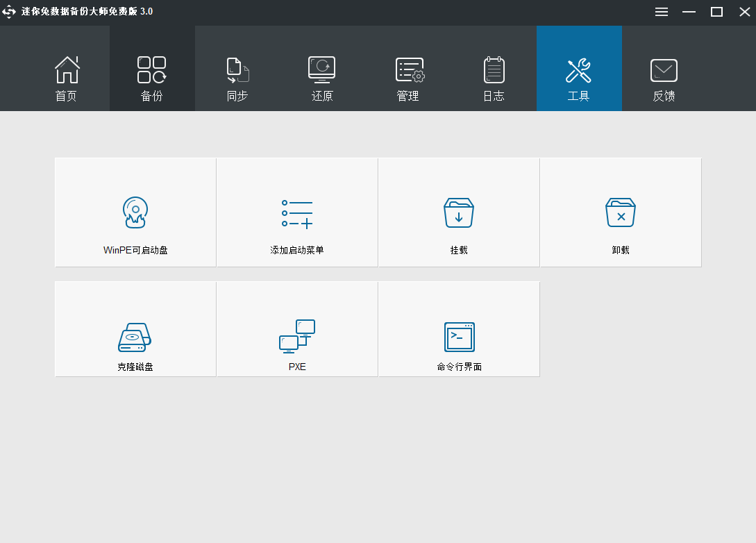Maximize the application window
This screenshot has width=756, height=543.
click(717, 12)
